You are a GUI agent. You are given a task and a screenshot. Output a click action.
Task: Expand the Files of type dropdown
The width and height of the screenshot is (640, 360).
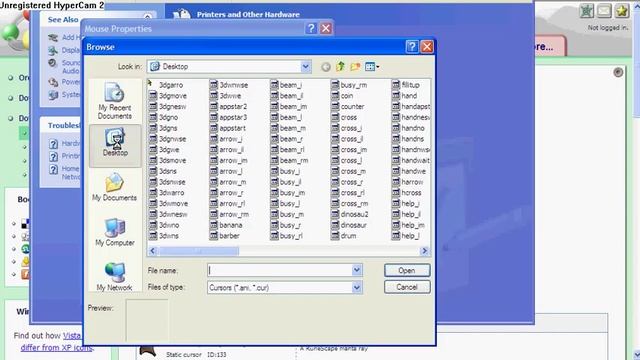pos(357,287)
